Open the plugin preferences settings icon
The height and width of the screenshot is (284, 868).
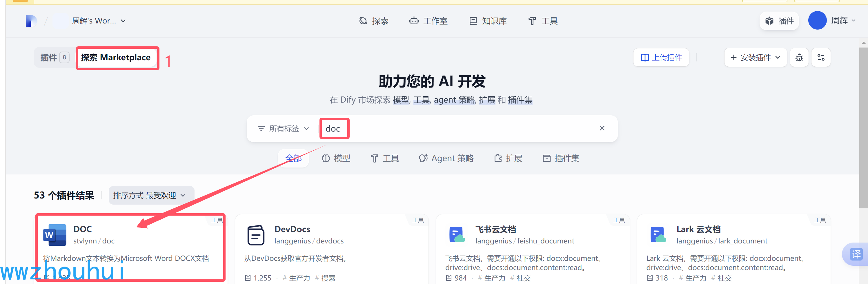point(820,58)
